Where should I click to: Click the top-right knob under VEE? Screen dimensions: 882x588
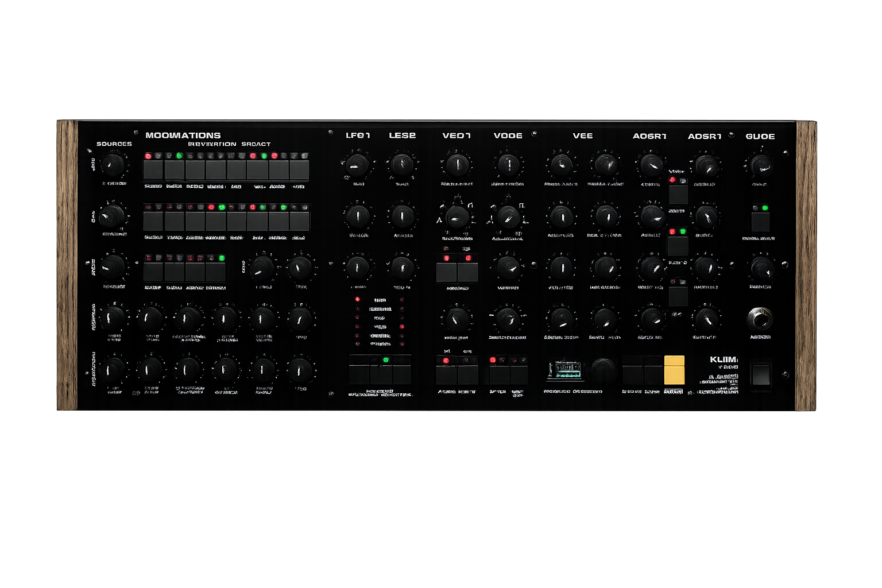[x=605, y=165]
